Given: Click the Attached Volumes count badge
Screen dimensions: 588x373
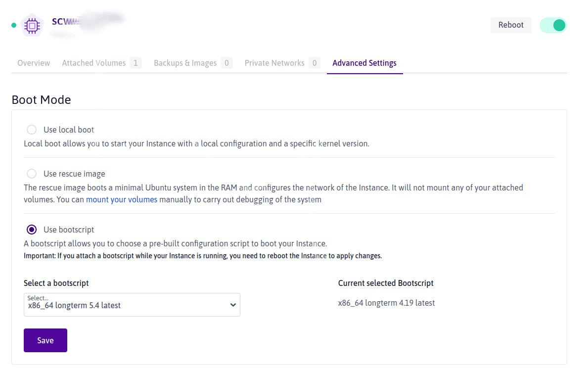Looking at the screenshot, I should (x=136, y=63).
